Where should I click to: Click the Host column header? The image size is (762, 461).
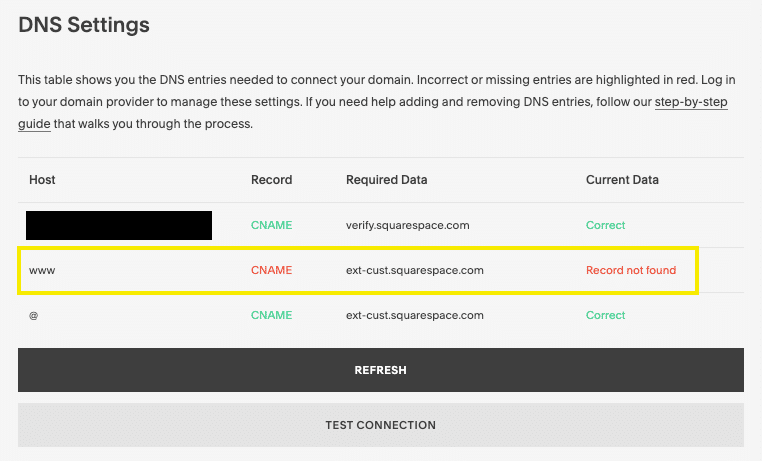click(x=42, y=180)
